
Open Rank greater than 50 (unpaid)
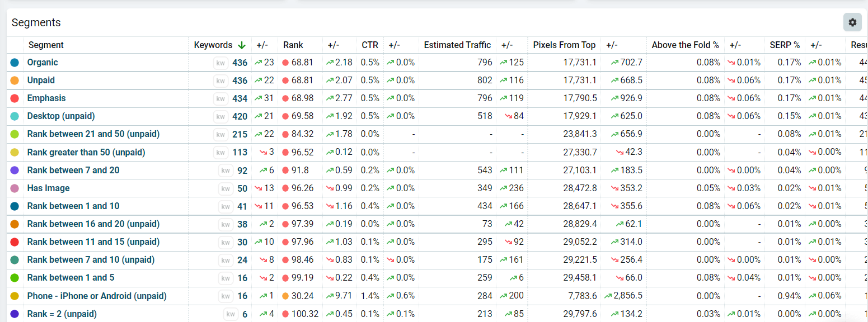86,152
